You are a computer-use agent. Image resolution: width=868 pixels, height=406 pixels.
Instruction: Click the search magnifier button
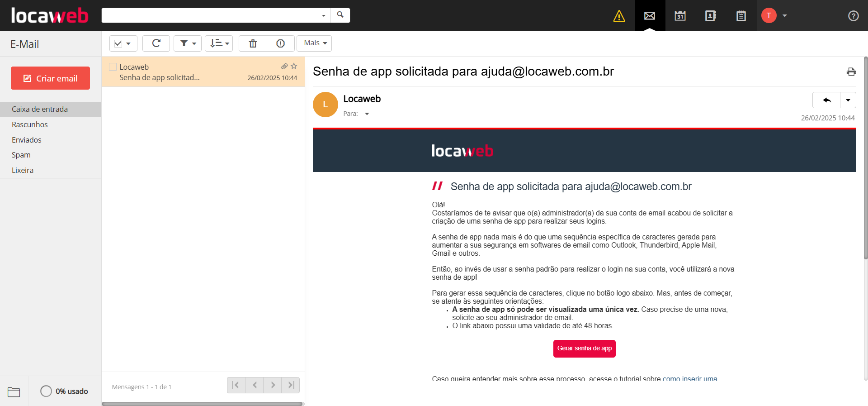click(x=340, y=15)
